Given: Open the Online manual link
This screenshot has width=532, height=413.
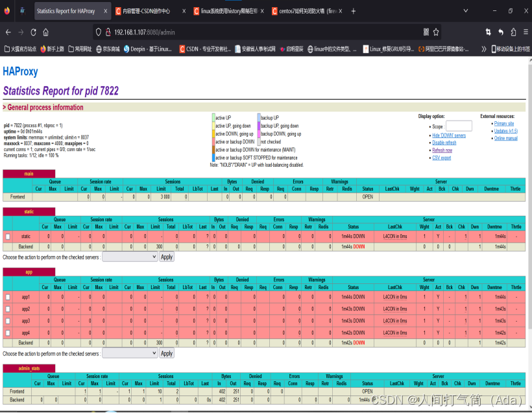Looking at the screenshot, I should click(x=506, y=138).
